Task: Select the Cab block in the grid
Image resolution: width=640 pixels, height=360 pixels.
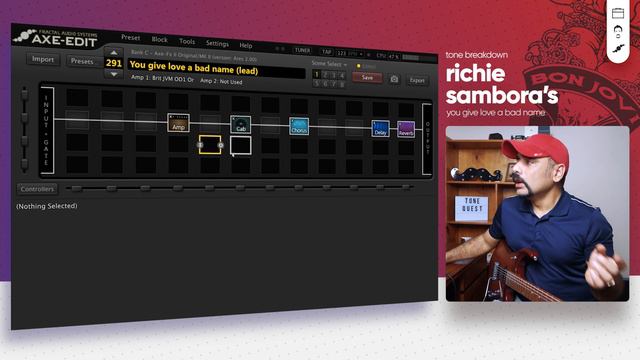Action: coord(240,124)
